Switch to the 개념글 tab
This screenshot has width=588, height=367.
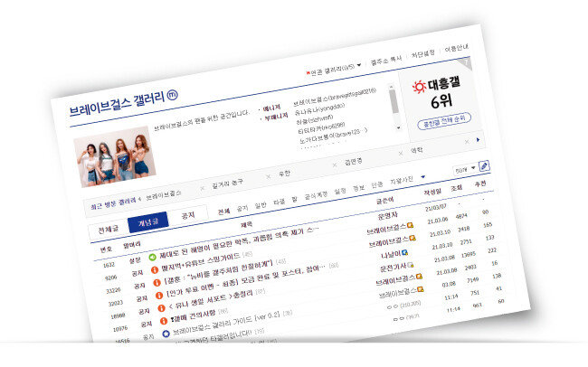(148, 222)
